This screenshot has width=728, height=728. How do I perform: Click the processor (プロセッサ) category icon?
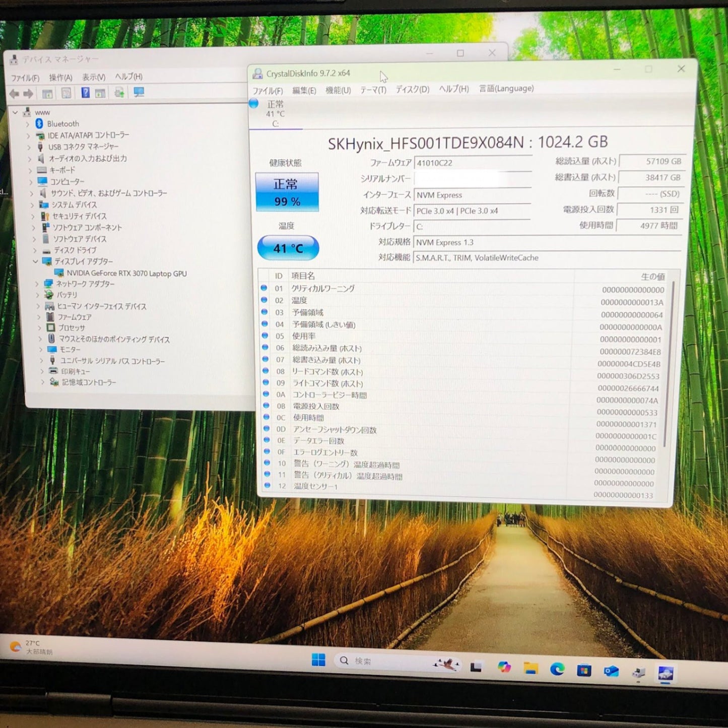tap(51, 327)
